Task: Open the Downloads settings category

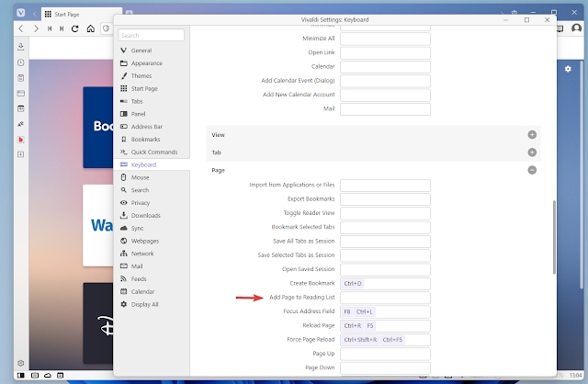Action: point(152,216)
